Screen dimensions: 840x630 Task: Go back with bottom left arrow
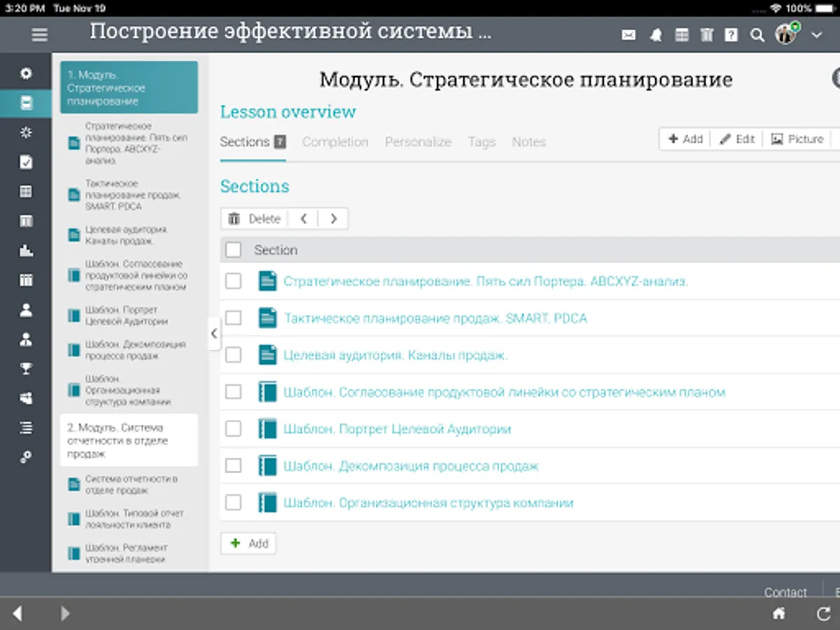pyautogui.click(x=17, y=614)
